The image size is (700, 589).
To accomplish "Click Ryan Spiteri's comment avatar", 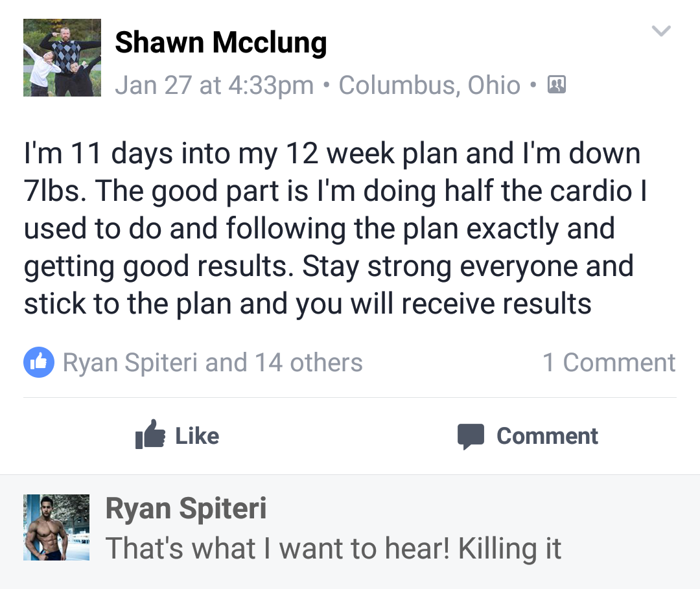I will pos(56,527).
